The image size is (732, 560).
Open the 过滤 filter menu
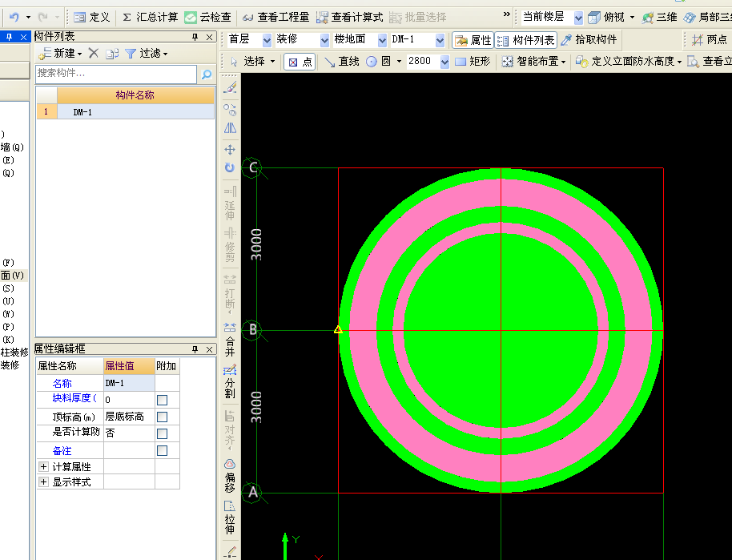147,53
